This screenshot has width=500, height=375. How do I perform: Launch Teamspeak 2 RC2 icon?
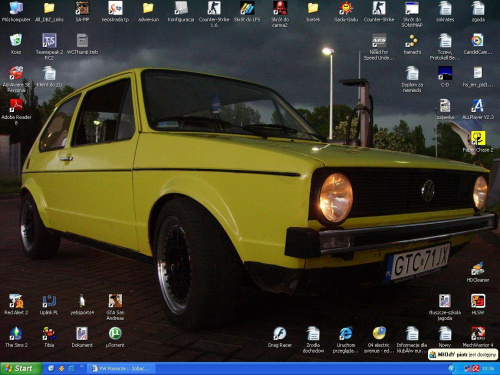click(49, 40)
